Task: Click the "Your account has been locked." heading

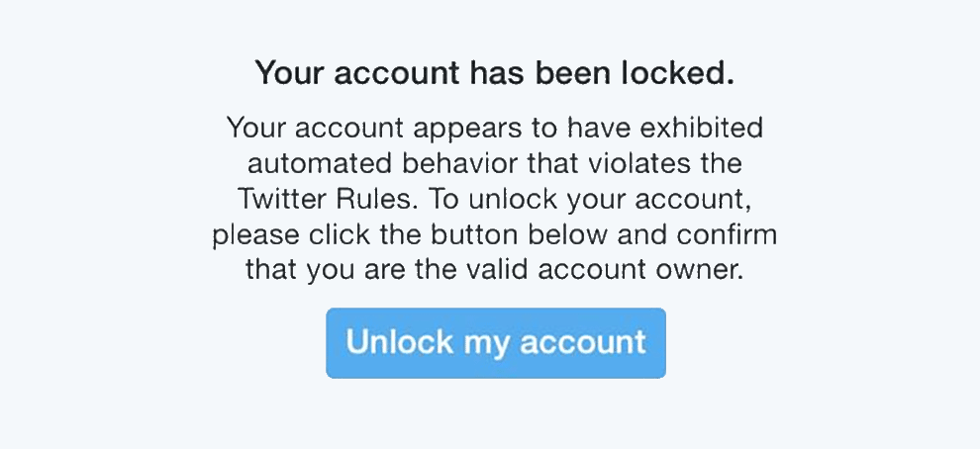Action: tap(495, 72)
